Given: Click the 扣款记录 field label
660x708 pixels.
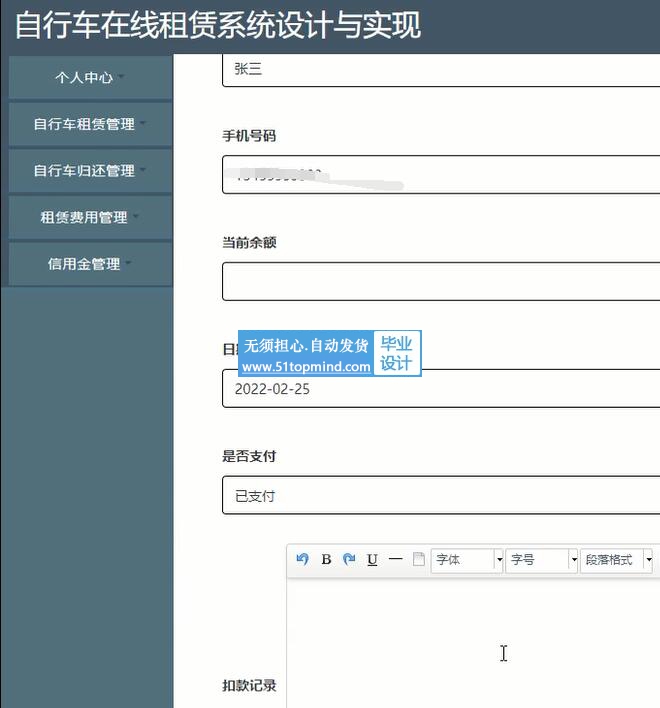Looking at the screenshot, I should (x=249, y=685).
